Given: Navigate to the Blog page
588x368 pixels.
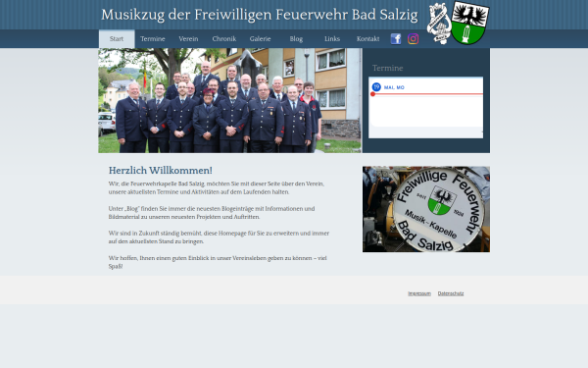Looking at the screenshot, I should [x=296, y=38].
